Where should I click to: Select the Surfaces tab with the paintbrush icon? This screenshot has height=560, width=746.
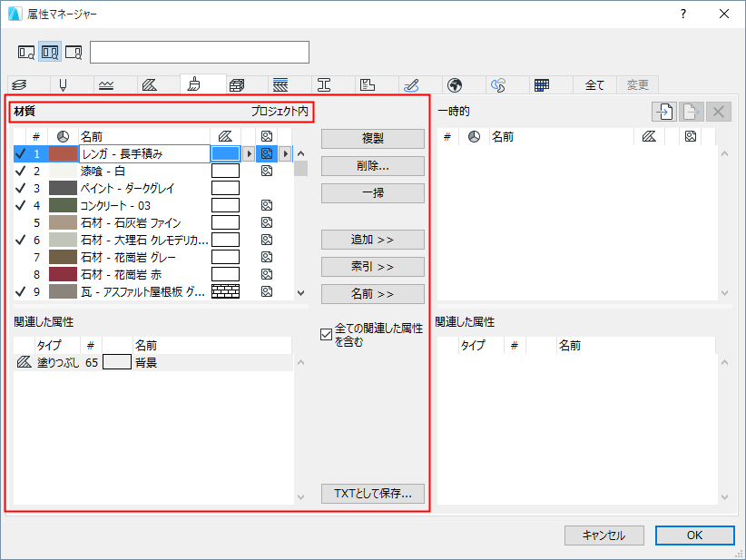[x=193, y=84]
